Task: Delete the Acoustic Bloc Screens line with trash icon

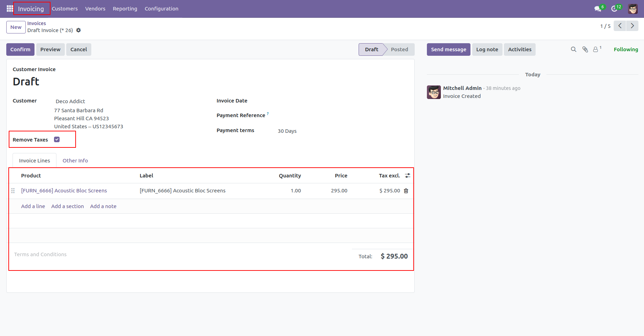Action: tap(406, 191)
